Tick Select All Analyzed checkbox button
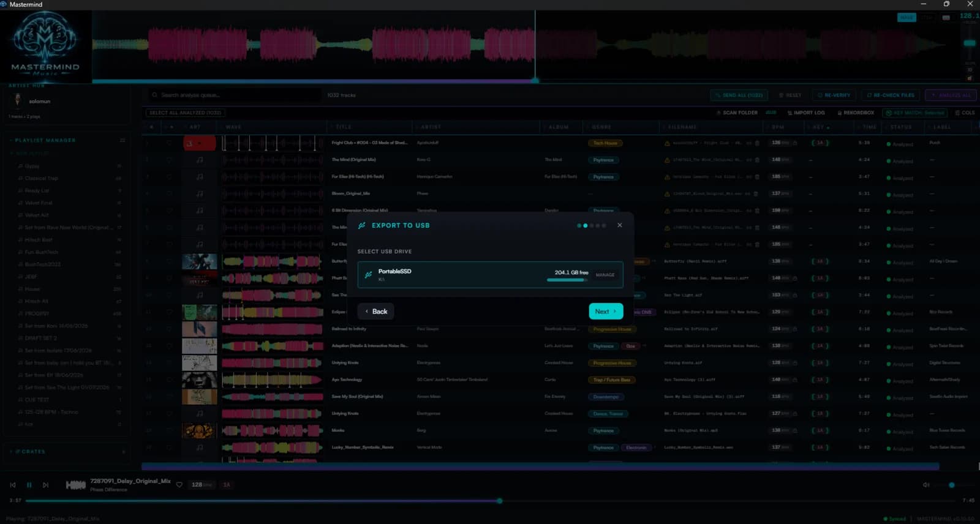The width and height of the screenshot is (980, 524). click(x=185, y=113)
